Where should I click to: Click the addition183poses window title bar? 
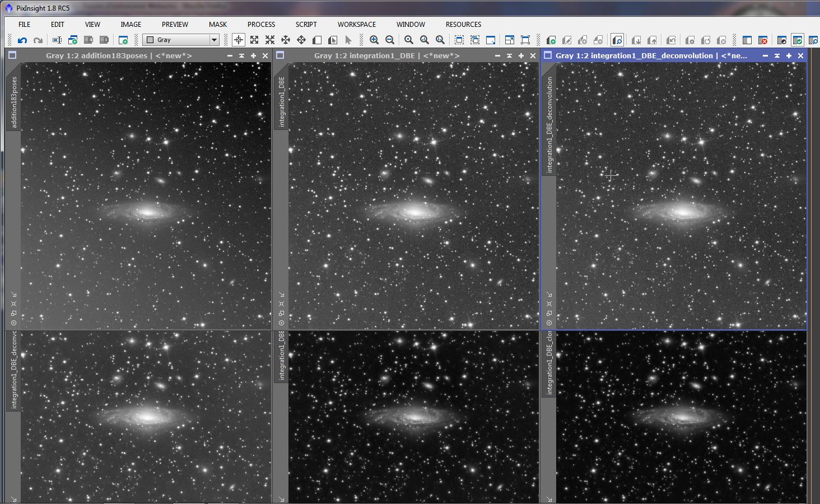coord(138,56)
